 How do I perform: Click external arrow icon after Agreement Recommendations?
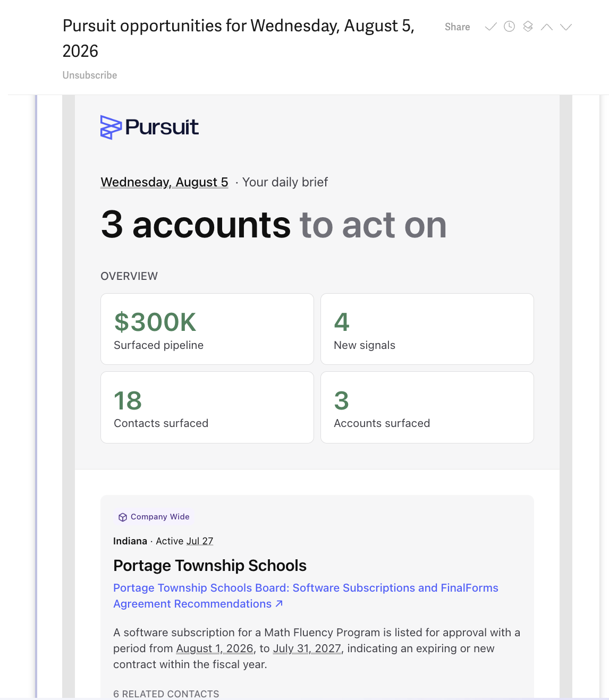[x=279, y=604]
